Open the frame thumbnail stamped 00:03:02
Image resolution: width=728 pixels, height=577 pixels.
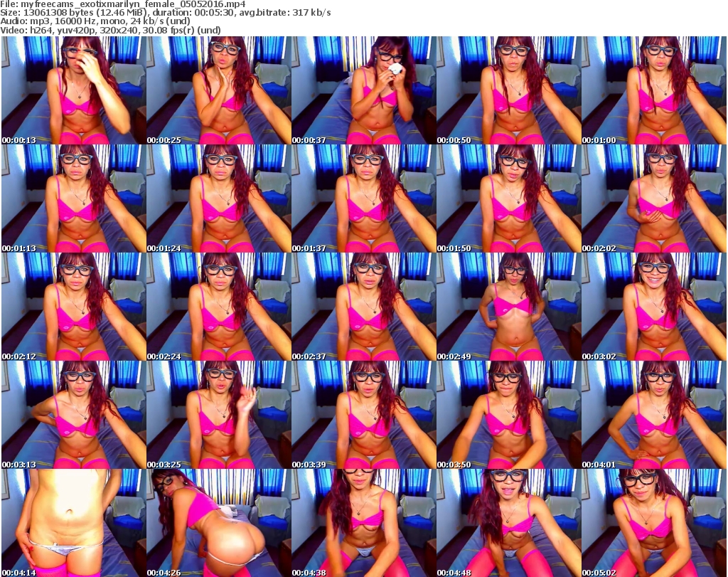654,307
